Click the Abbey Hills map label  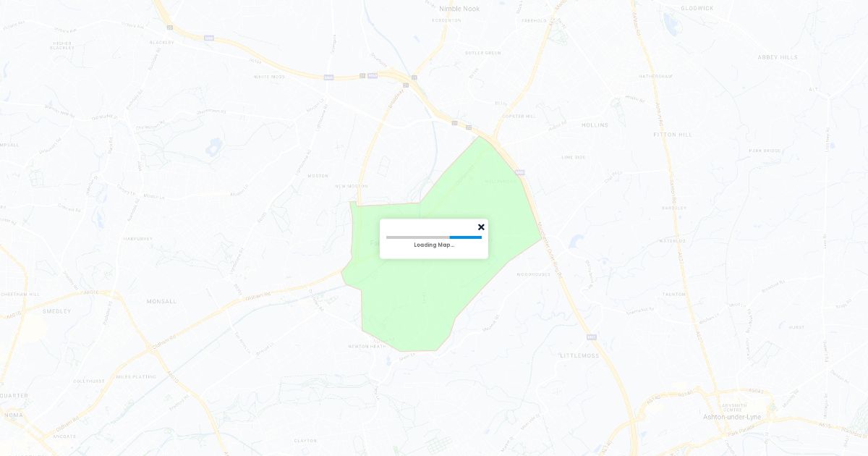(778, 57)
